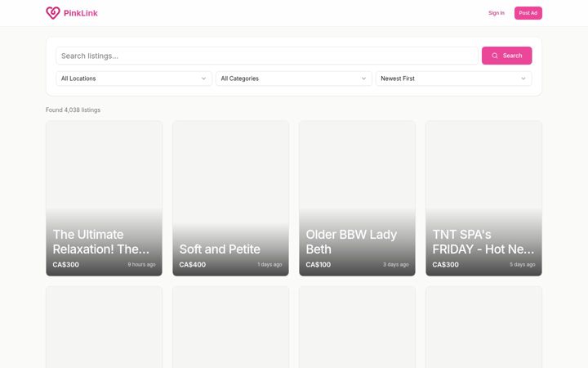Click the magnifier icon in Search button

pyautogui.click(x=495, y=56)
